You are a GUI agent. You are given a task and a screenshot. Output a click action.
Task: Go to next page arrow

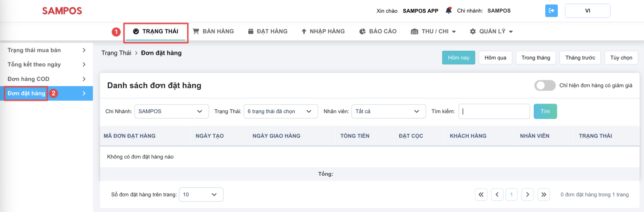(x=528, y=195)
